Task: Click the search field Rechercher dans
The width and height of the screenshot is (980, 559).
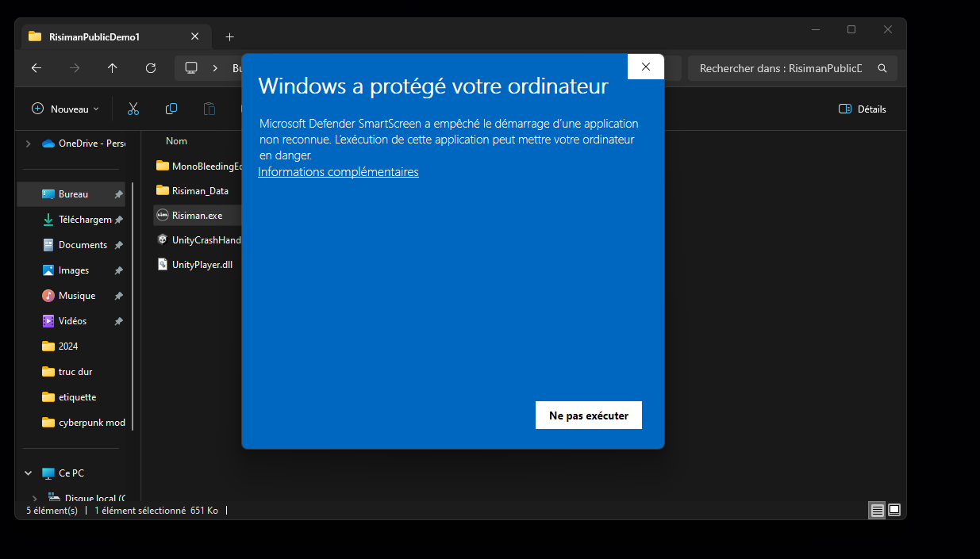Action: (x=781, y=69)
